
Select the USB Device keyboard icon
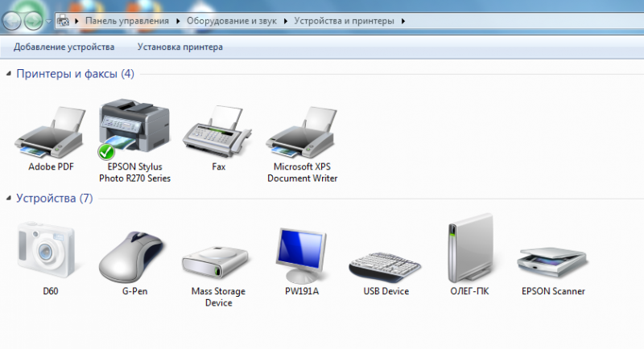[x=385, y=268]
